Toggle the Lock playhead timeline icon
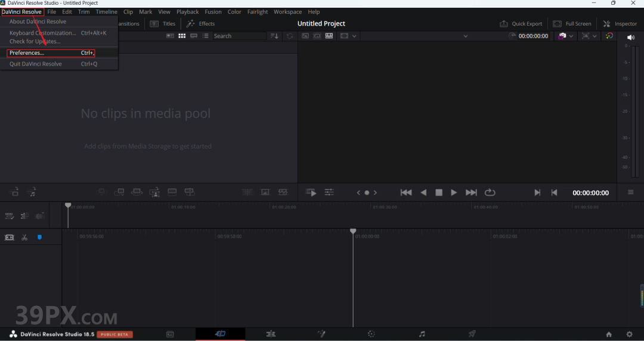The image size is (644, 341). tap(9, 237)
